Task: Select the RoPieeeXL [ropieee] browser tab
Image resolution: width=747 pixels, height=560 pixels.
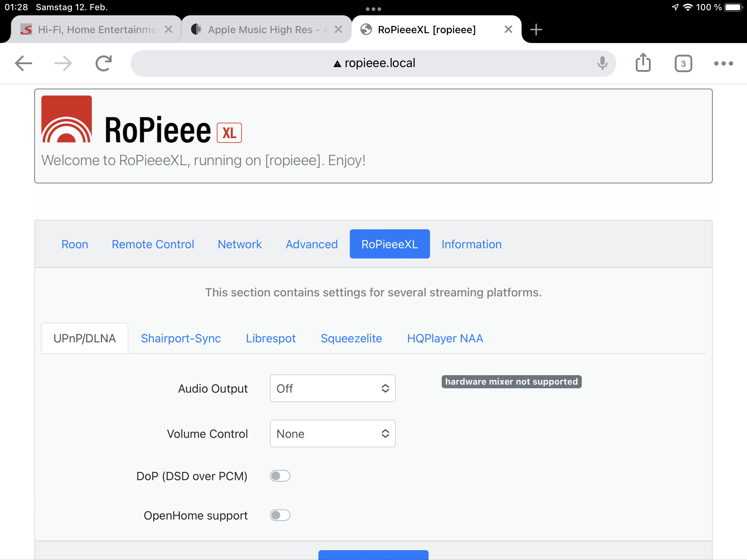Action: point(437,30)
